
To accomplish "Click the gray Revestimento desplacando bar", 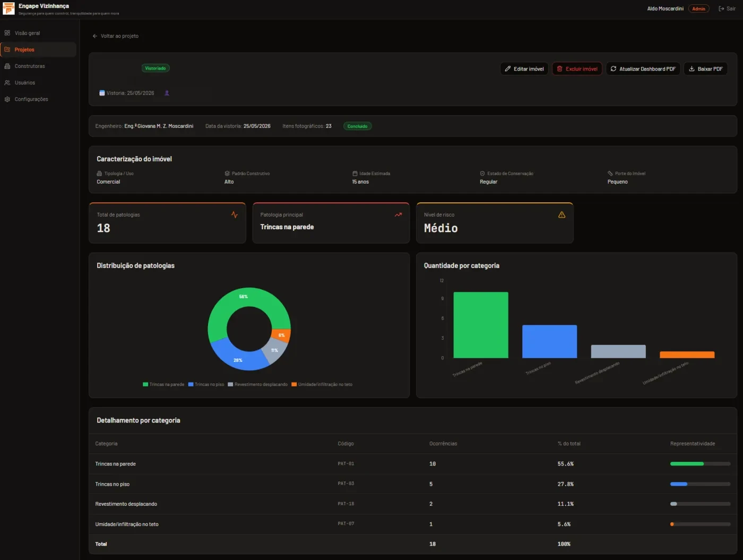I will click(x=618, y=351).
